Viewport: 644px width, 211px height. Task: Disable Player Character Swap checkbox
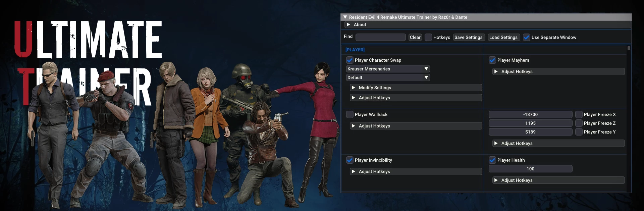350,60
